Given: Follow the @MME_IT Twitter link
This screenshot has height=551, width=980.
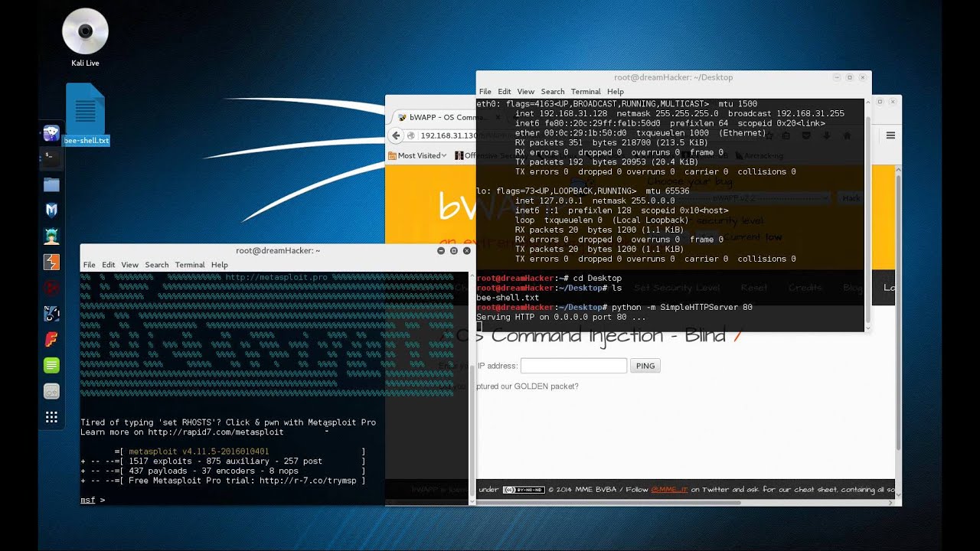Looking at the screenshot, I should pyautogui.click(x=669, y=490).
